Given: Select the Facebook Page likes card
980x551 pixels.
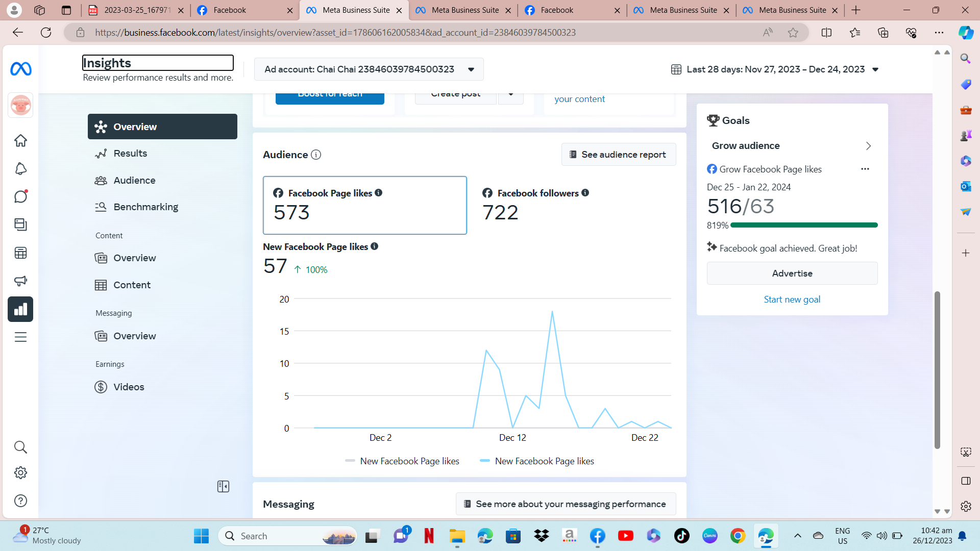Looking at the screenshot, I should pyautogui.click(x=364, y=205).
